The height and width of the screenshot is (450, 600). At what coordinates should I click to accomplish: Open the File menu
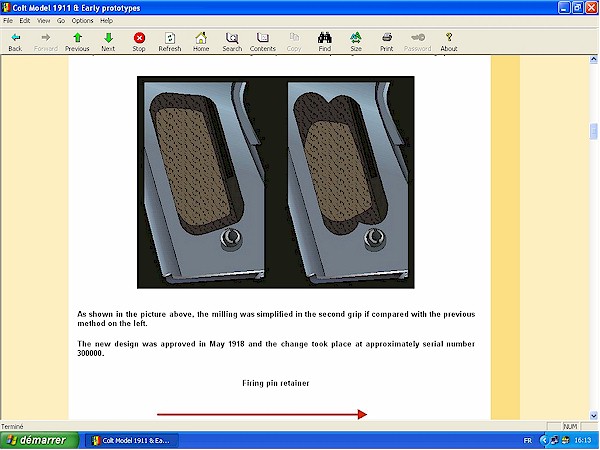[8, 21]
